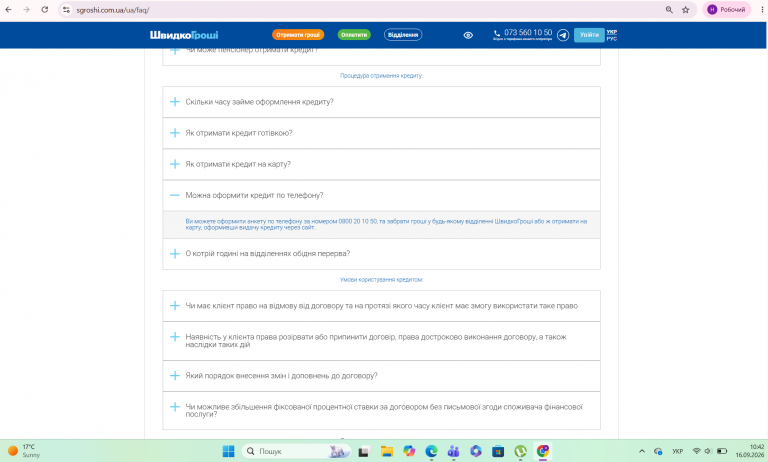Bookmark this page with the star

(x=686, y=10)
